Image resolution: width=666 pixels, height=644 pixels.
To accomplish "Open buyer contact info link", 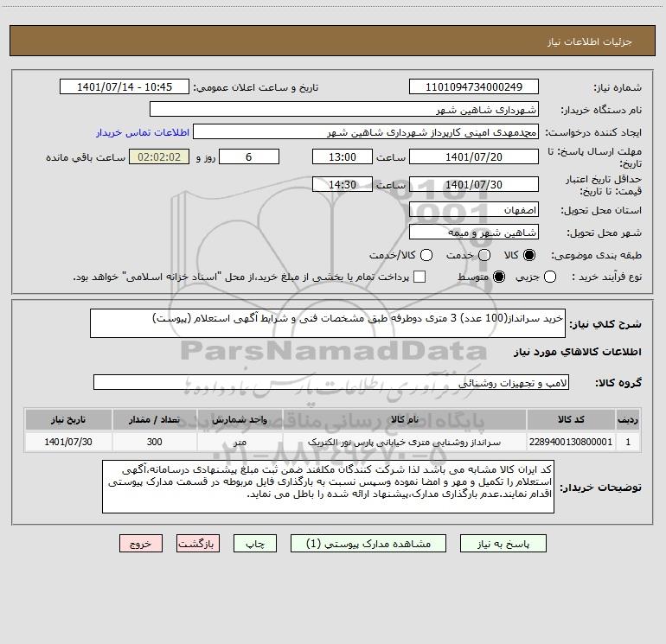I will tap(143, 132).
